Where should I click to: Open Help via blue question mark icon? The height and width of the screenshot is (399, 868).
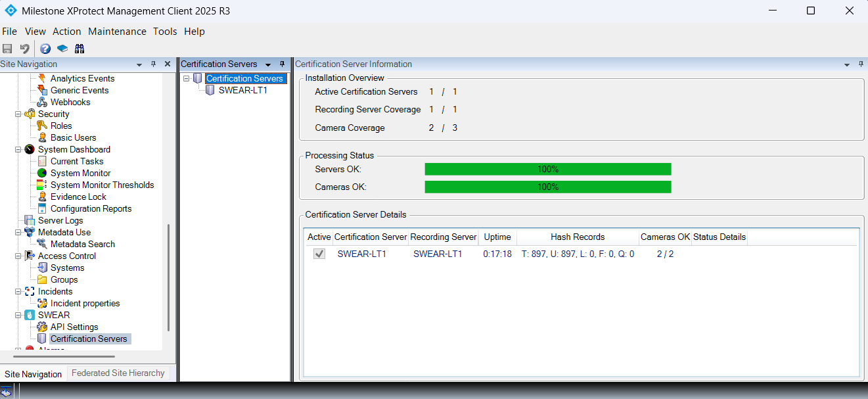click(x=45, y=49)
